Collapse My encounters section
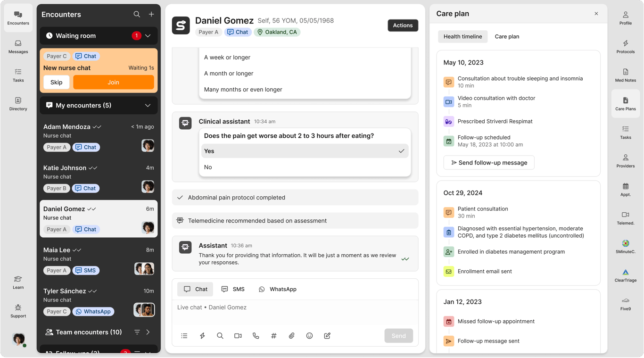 (x=148, y=106)
